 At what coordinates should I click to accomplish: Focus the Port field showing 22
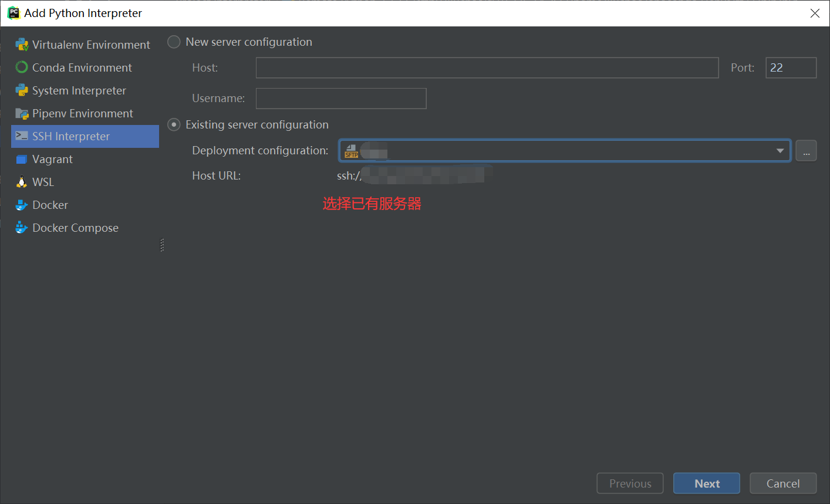tap(791, 68)
